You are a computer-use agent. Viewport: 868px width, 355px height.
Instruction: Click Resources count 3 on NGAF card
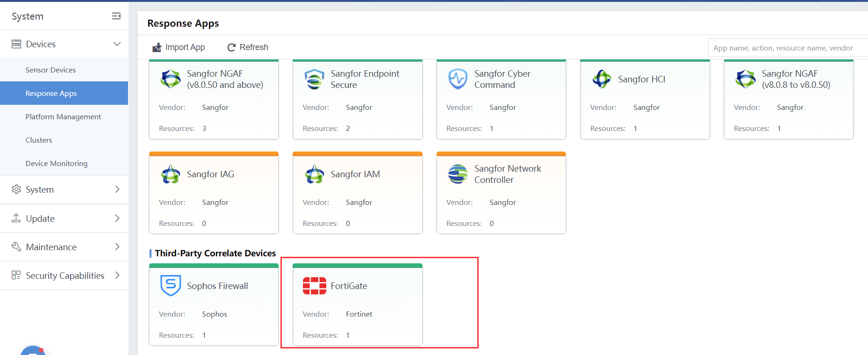pos(204,128)
